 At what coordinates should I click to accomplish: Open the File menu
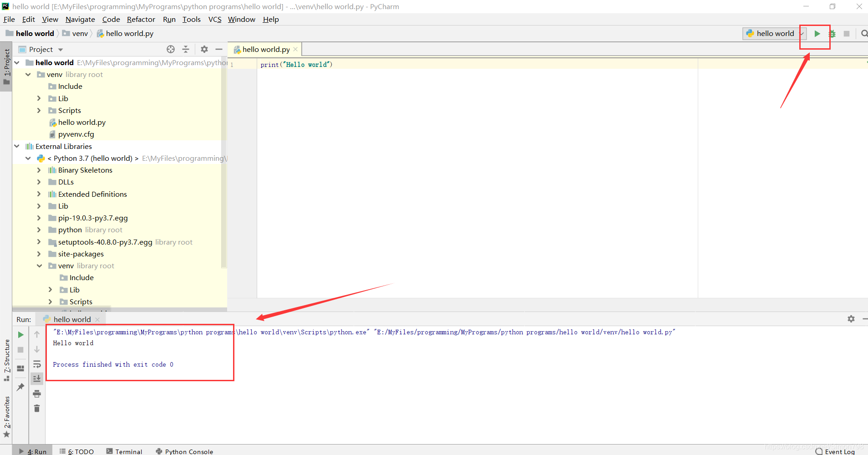[x=9, y=19]
